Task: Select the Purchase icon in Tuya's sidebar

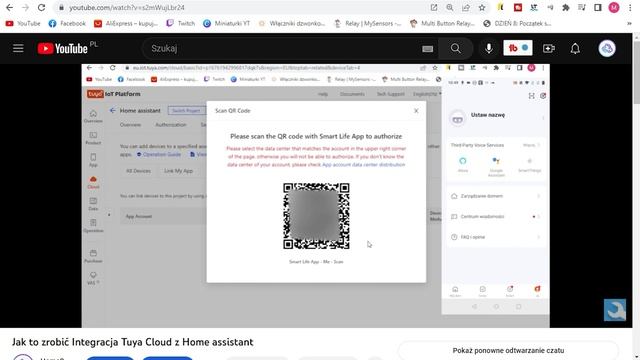Action: (x=93, y=256)
